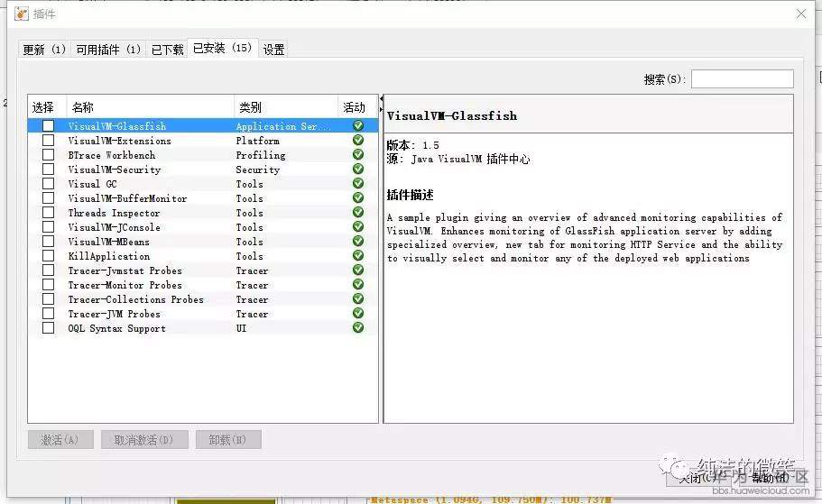The height and width of the screenshot is (504, 822).
Task: Click the 取消激活(D) button
Action: pos(144,440)
